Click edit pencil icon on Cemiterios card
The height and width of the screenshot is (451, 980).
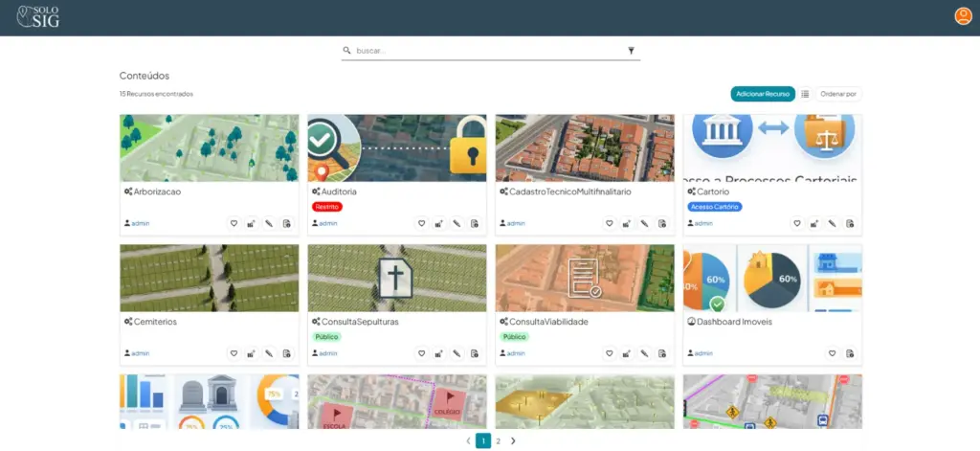coord(269,353)
